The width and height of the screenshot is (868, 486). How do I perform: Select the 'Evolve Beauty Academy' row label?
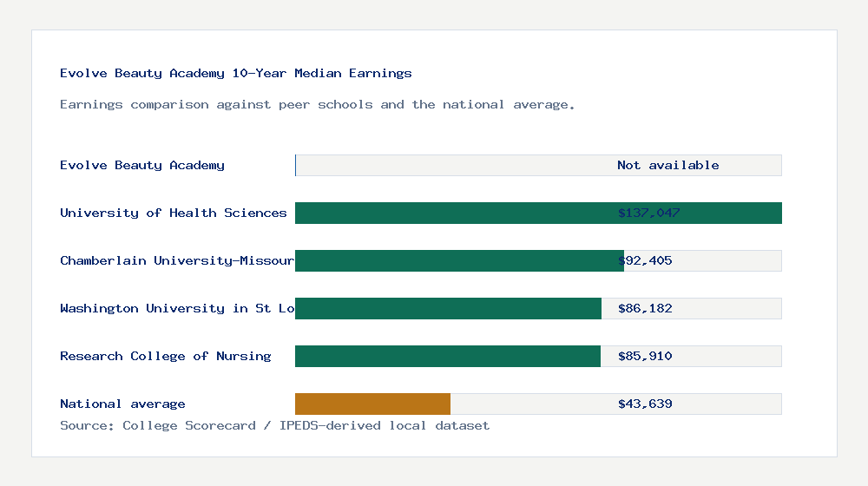click(142, 165)
